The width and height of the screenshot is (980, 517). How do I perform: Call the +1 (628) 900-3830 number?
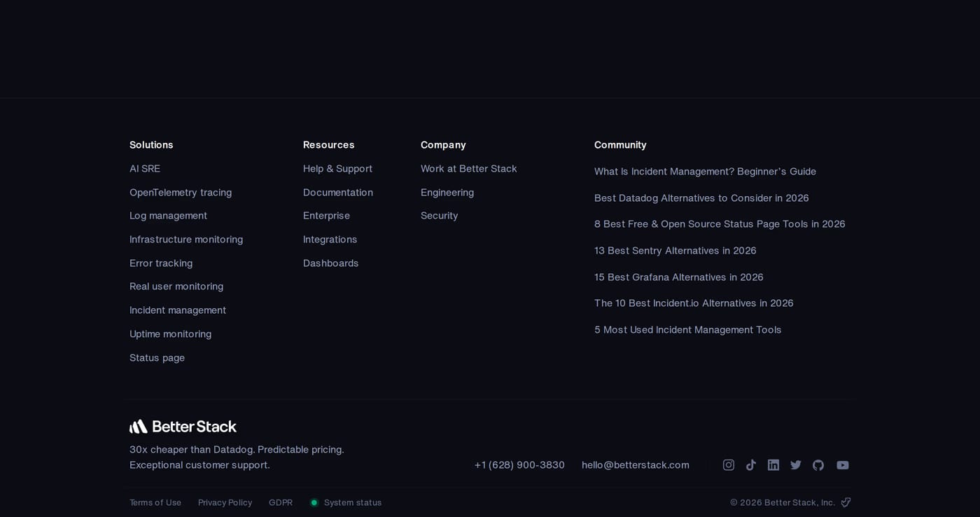point(519,465)
